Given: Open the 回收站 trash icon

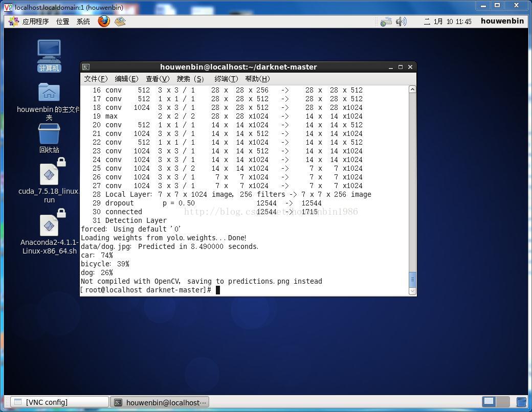Looking at the screenshot, I should (49, 133).
